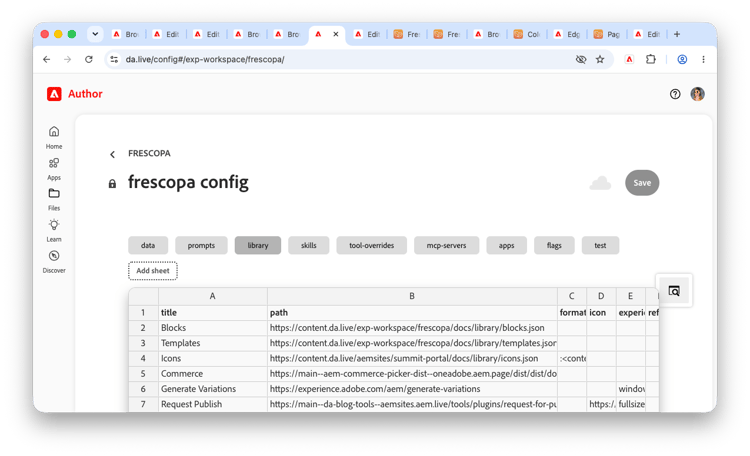This screenshot has height=456, width=750.
Task: Click the path header cell
Action: 412,312
